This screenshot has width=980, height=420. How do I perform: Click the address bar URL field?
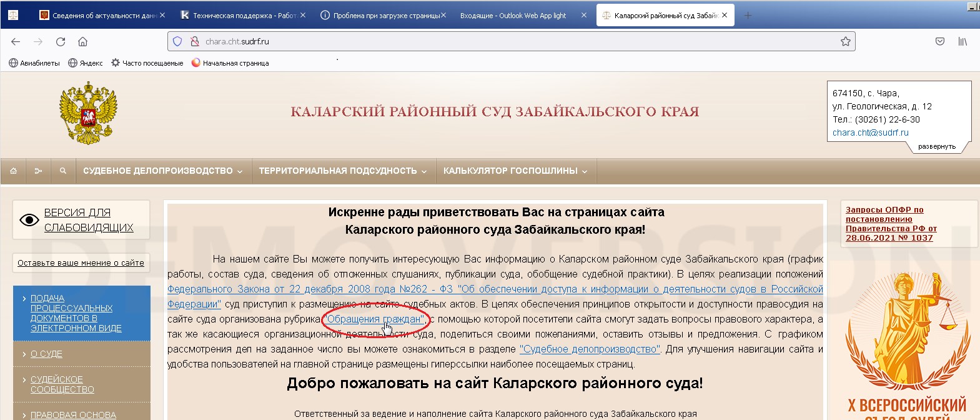click(500, 41)
